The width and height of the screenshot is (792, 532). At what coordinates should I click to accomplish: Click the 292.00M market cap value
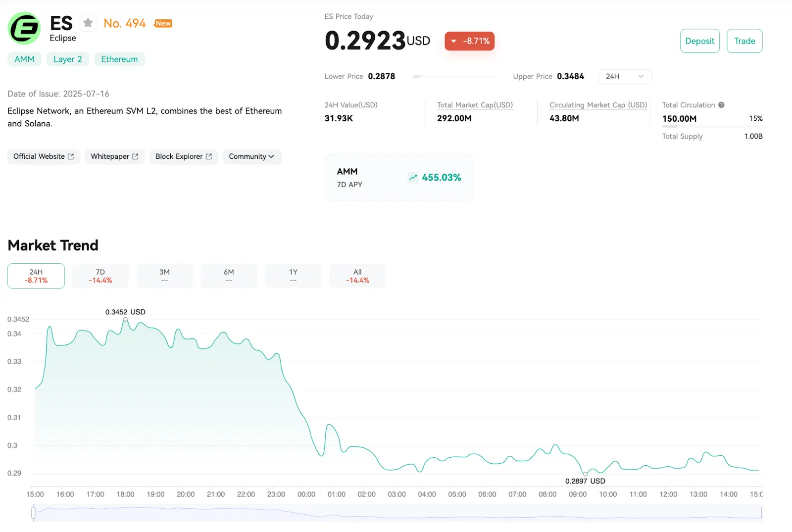point(454,118)
